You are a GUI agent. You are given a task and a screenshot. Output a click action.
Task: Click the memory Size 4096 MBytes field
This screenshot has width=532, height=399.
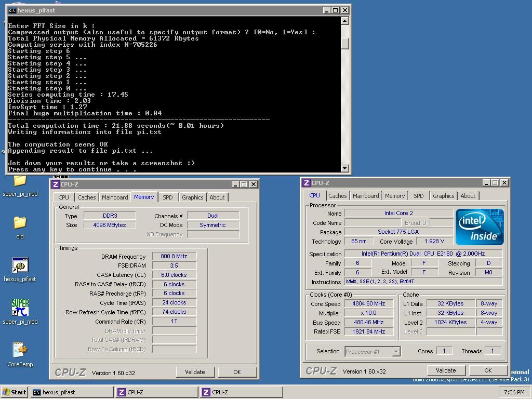(x=110, y=225)
